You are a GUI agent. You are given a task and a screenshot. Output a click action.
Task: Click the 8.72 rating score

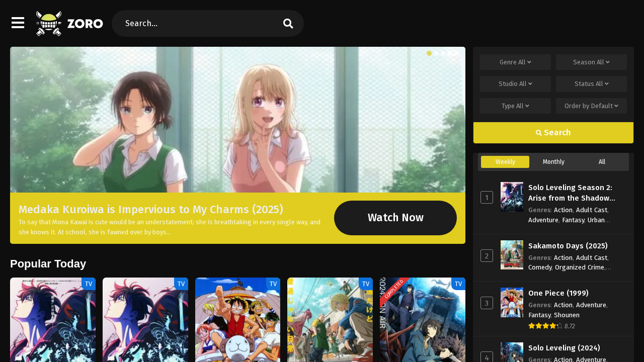pos(570,326)
